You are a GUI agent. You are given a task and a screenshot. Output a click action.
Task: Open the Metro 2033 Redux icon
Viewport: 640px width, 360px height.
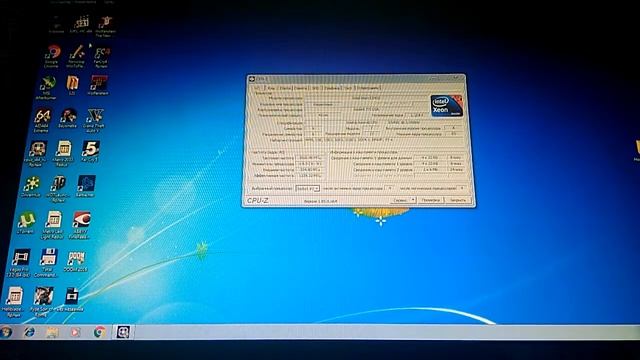[x=63, y=153]
